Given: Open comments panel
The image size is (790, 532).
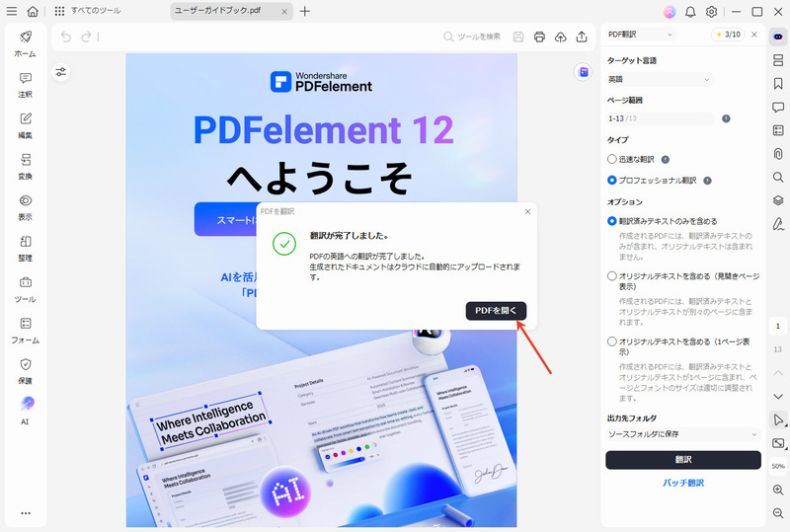Looking at the screenshot, I should 778,107.
